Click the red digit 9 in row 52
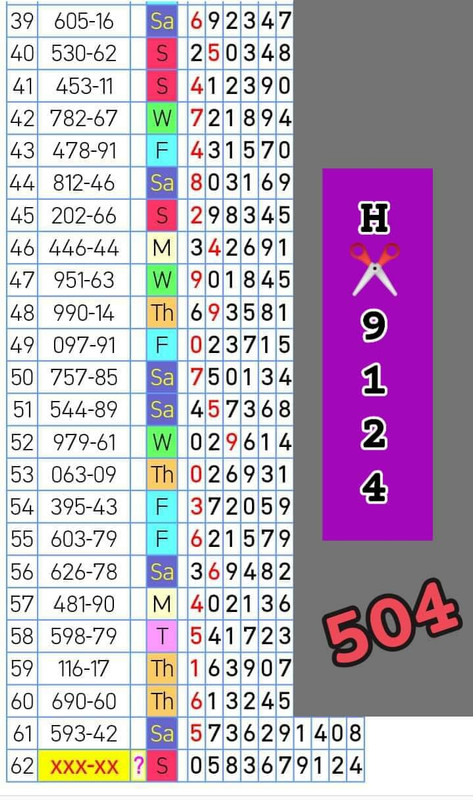 231,442
